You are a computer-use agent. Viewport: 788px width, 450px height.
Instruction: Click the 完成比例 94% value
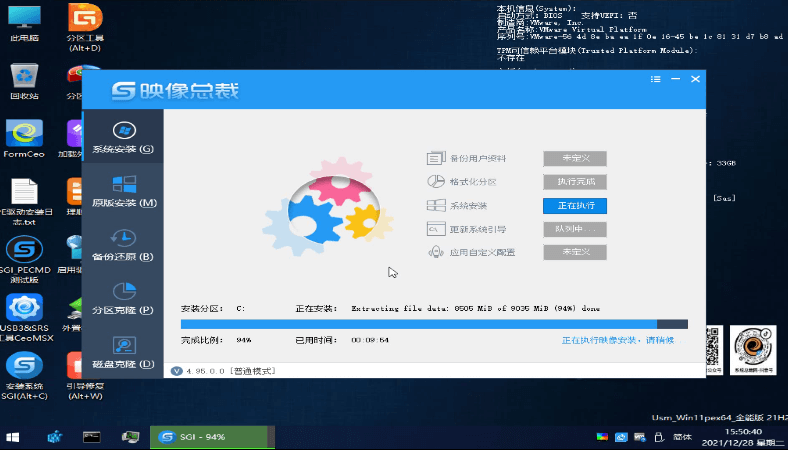pyautogui.click(x=244, y=340)
